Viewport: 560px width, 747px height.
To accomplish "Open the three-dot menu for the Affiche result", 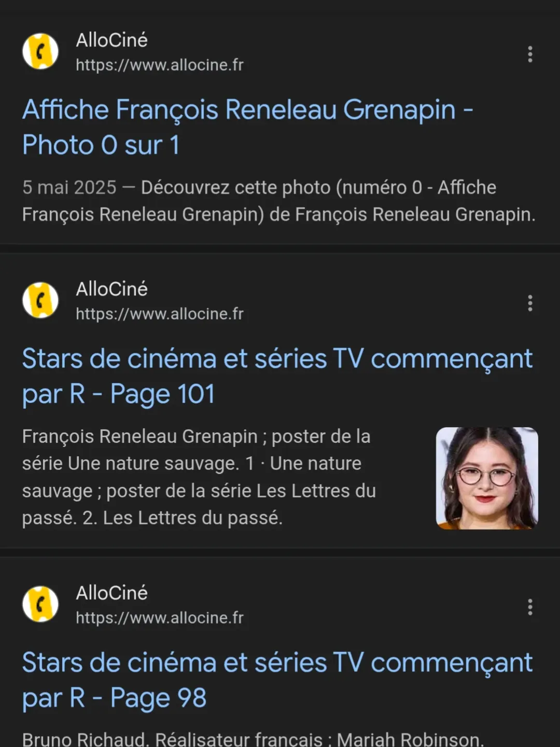I will click(x=530, y=54).
